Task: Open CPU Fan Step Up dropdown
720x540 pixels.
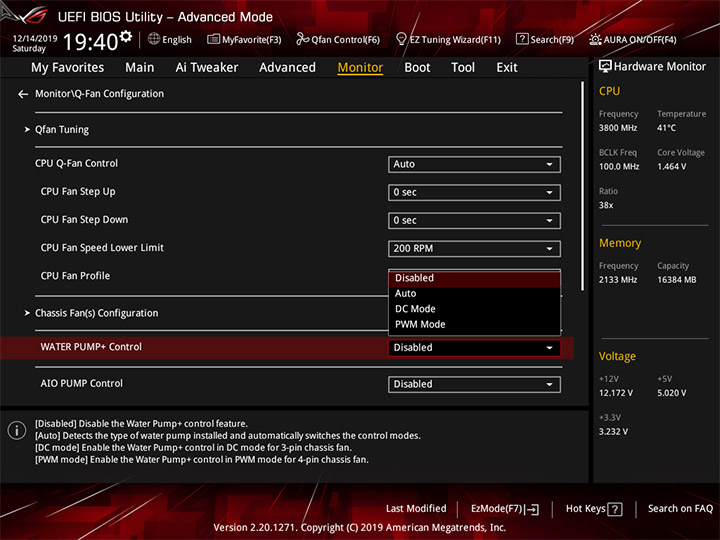Action: tap(474, 192)
